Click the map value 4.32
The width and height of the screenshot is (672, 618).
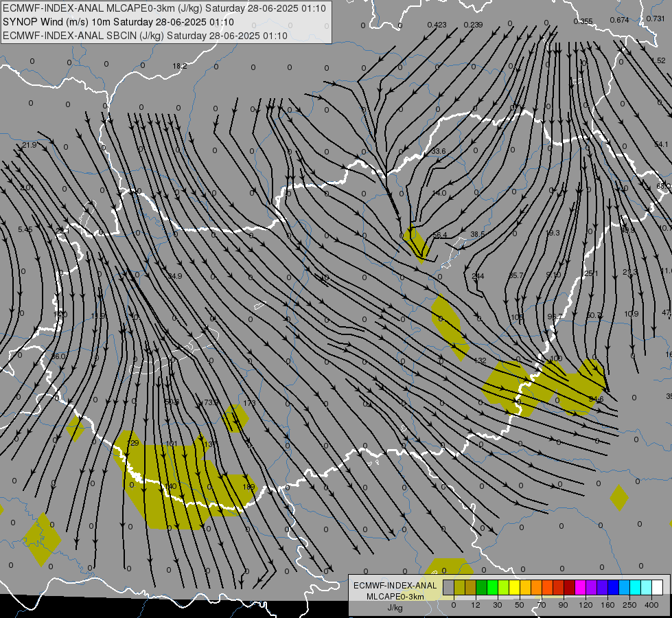[x=480, y=360]
